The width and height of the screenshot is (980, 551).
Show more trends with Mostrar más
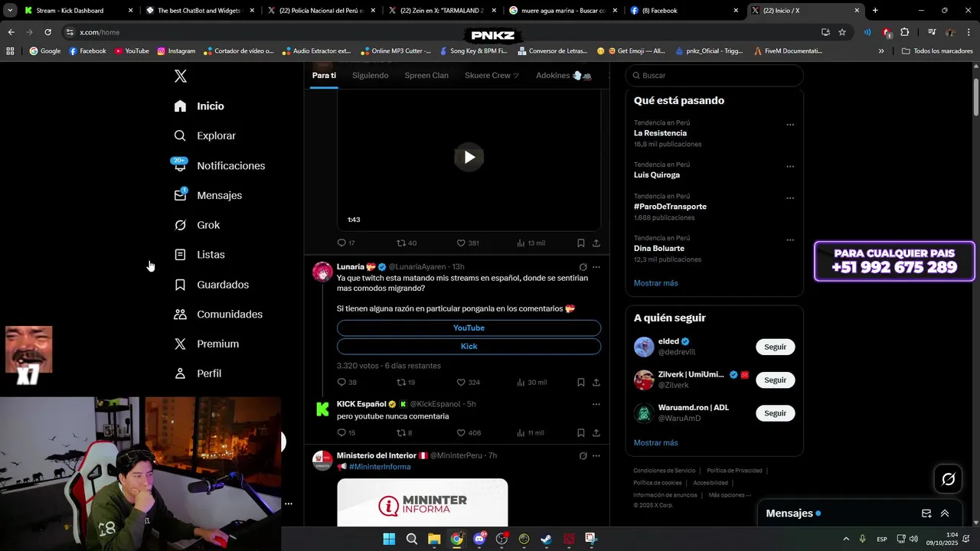(655, 283)
